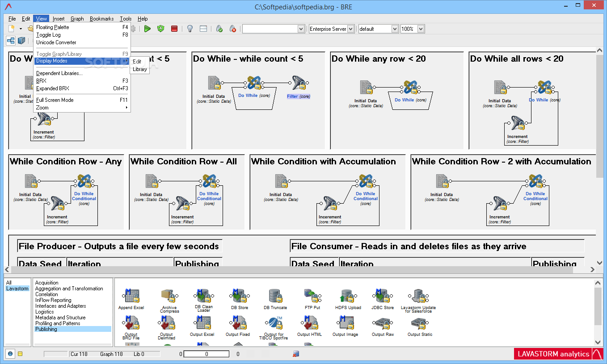607x364 pixels.
Task: Choose Library display mode in submenu
Action: 140,69
